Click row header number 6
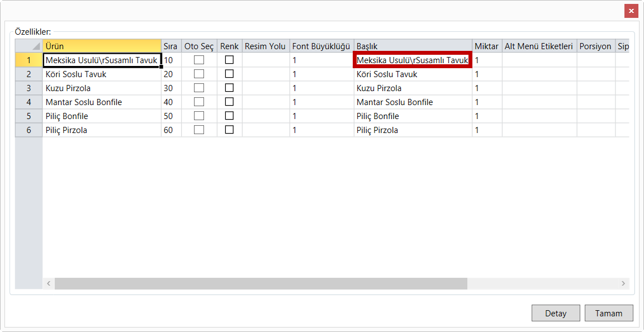Screen dimensions: 644x332 click(29, 130)
